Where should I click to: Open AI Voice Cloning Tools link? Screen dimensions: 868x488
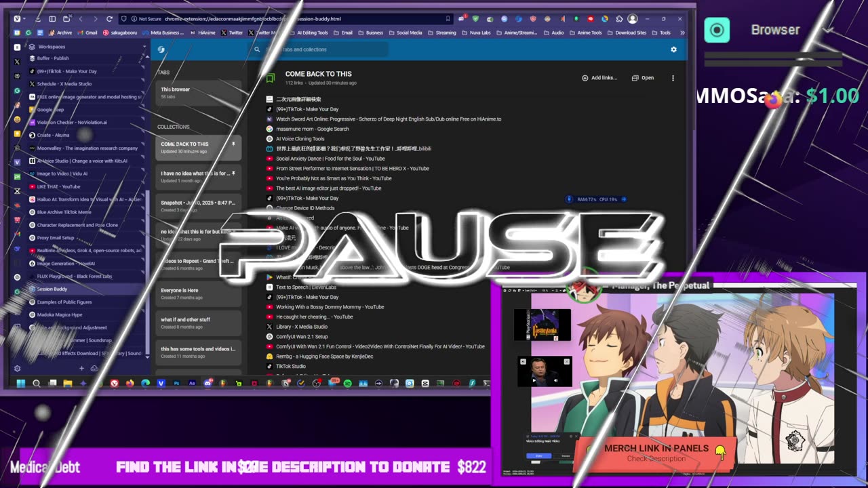[x=300, y=139]
